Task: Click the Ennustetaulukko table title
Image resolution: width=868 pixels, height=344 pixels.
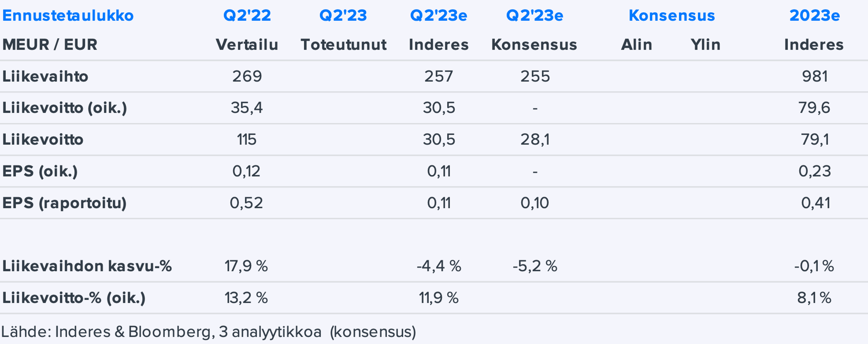Action: (68, 16)
